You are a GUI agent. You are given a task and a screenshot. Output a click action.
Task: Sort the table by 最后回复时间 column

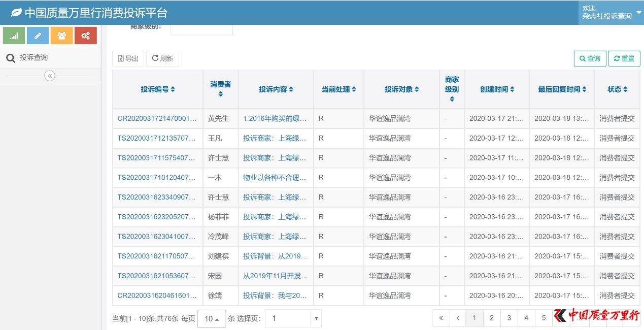[x=562, y=89]
